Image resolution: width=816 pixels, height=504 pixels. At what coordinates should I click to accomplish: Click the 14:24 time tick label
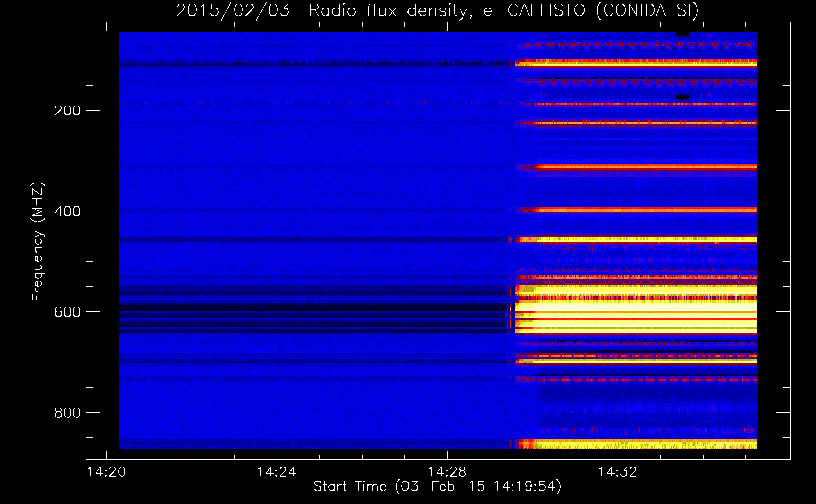click(x=276, y=472)
